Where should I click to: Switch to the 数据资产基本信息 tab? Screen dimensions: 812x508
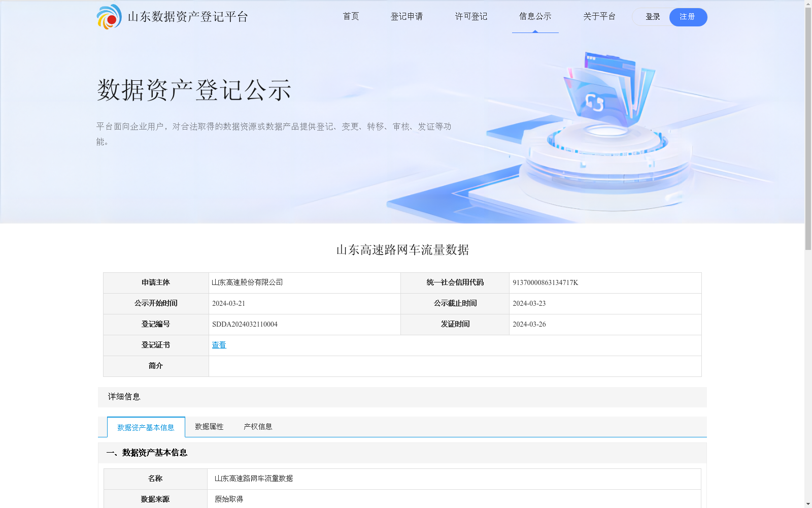click(x=146, y=427)
